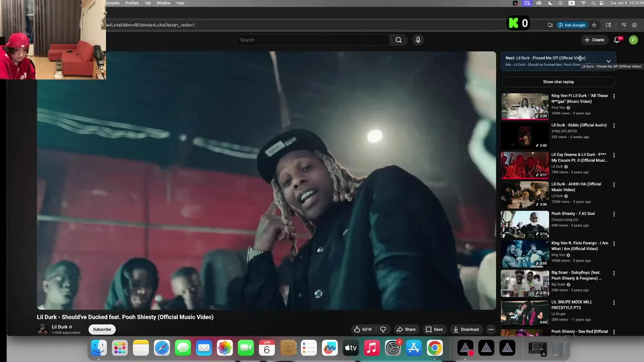This screenshot has height=362, width=644.
Task: Dislike the video with thumbs down
Action: 383,329
